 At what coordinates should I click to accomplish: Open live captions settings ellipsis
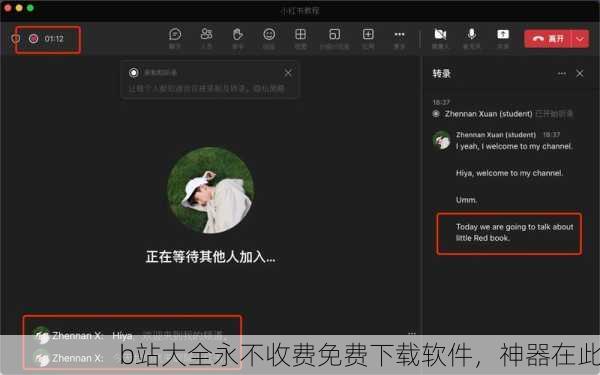point(412,333)
